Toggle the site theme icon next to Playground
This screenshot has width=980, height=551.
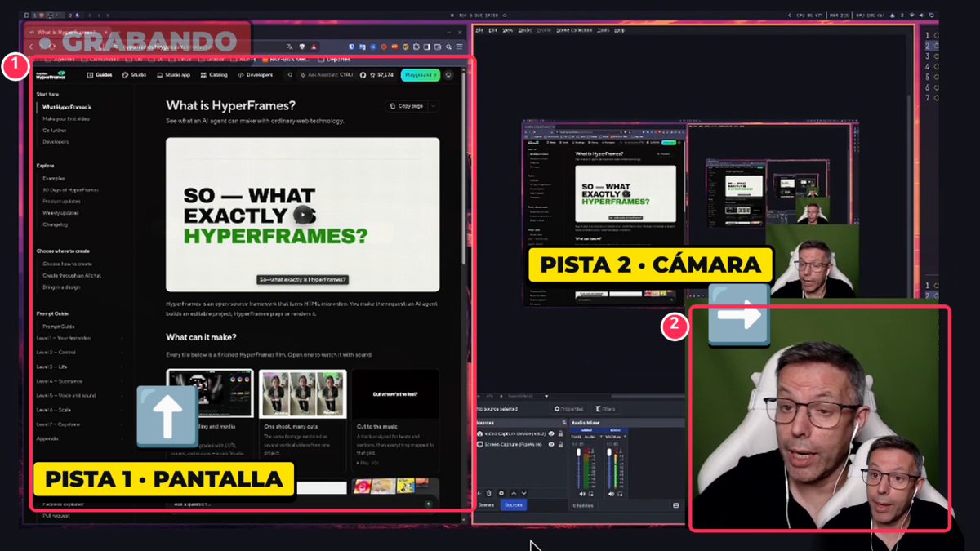click(x=448, y=75)
